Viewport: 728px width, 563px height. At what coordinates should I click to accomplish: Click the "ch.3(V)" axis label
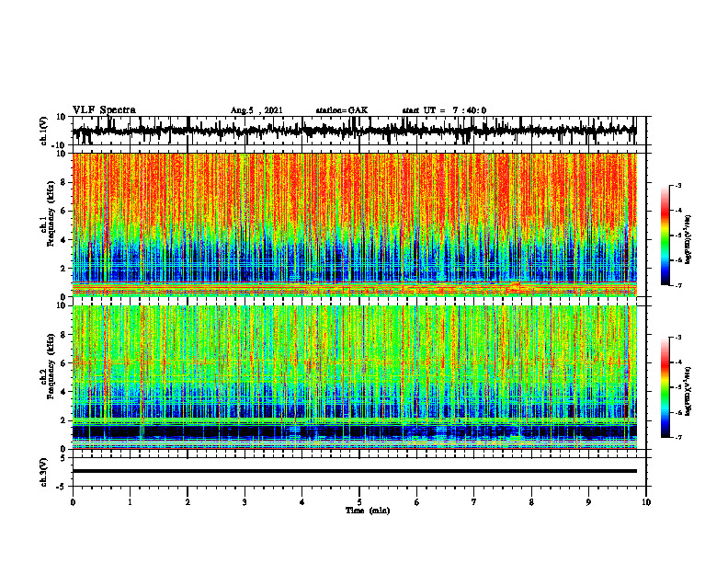point(44,472)
